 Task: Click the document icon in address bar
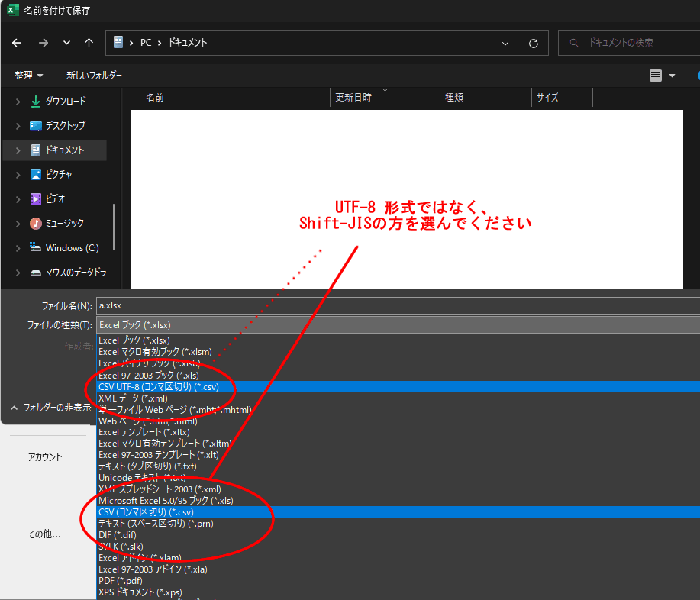point(118,43)
